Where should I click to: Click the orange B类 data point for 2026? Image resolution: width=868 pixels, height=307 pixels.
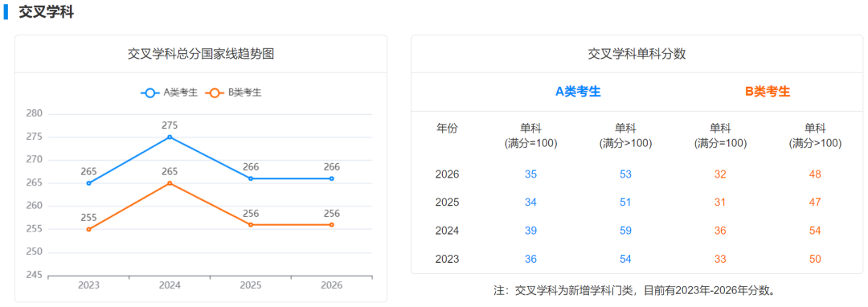(x=332, y=224)
